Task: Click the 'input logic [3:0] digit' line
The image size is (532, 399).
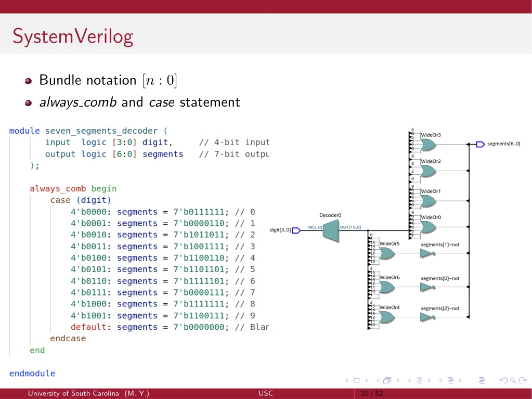Action: pyautogui.click(x=157, y=143)
